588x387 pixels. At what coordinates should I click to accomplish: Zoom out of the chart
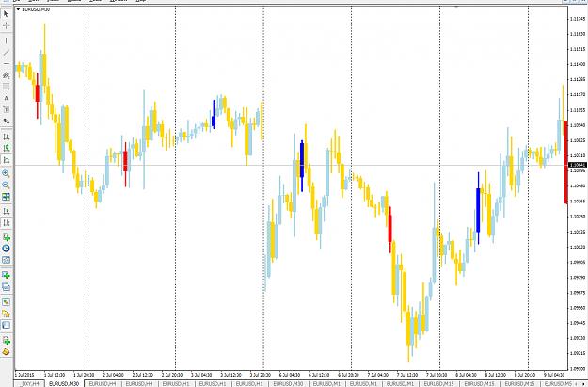tap(6, 185)
